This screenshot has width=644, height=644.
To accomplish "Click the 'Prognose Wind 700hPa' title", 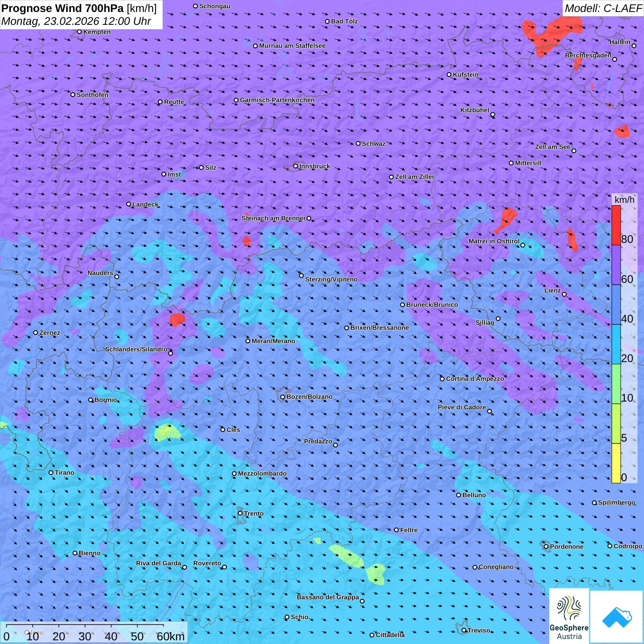I will coord(63,8).
